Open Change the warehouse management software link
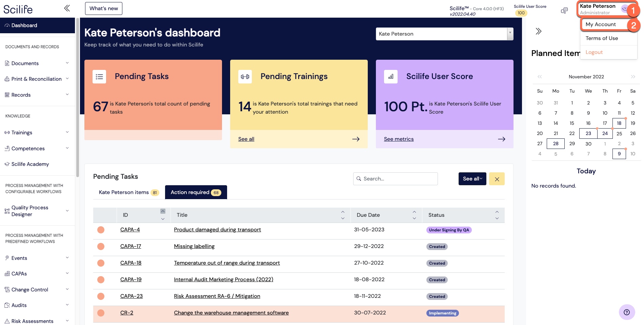The width and height of the screenshot is (644, 325). coord(231,313)
